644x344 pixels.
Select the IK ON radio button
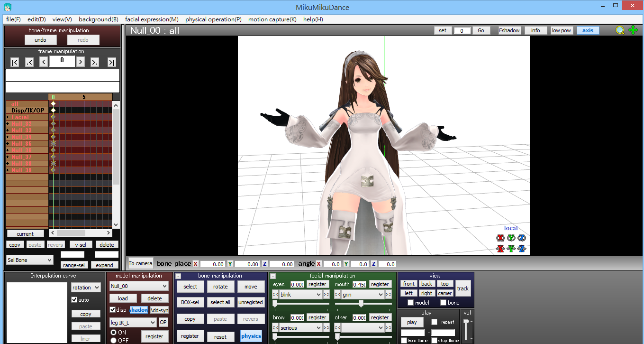tap(113, 333)
